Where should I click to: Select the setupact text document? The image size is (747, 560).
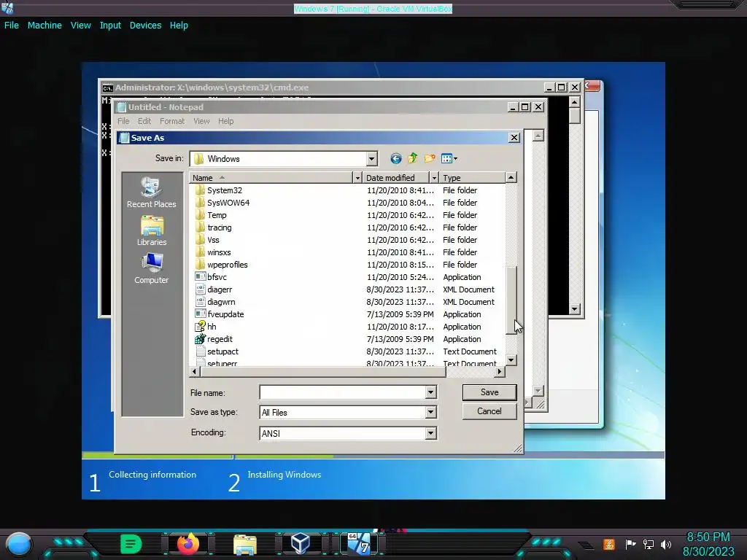point(222,351)
